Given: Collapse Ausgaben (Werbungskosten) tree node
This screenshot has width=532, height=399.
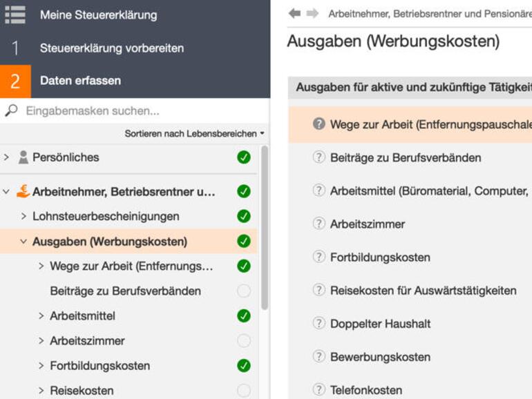Looking at the screenshot, I should point(23,242).
